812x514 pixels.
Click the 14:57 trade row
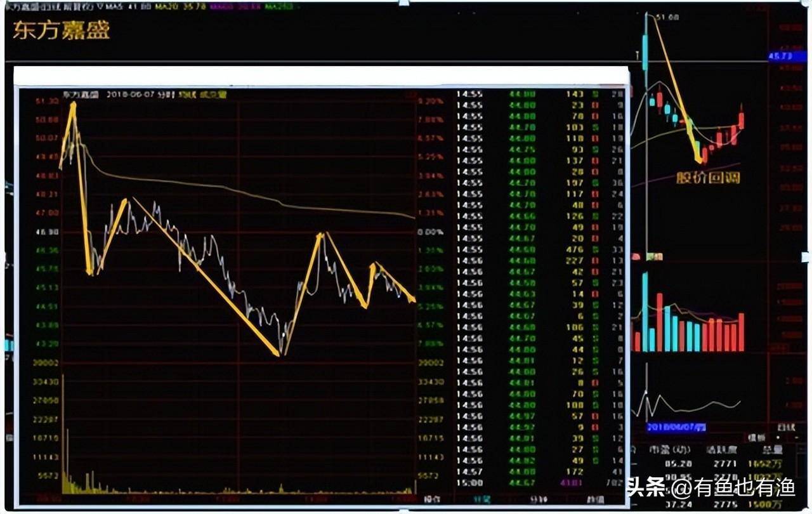[539, 471]
